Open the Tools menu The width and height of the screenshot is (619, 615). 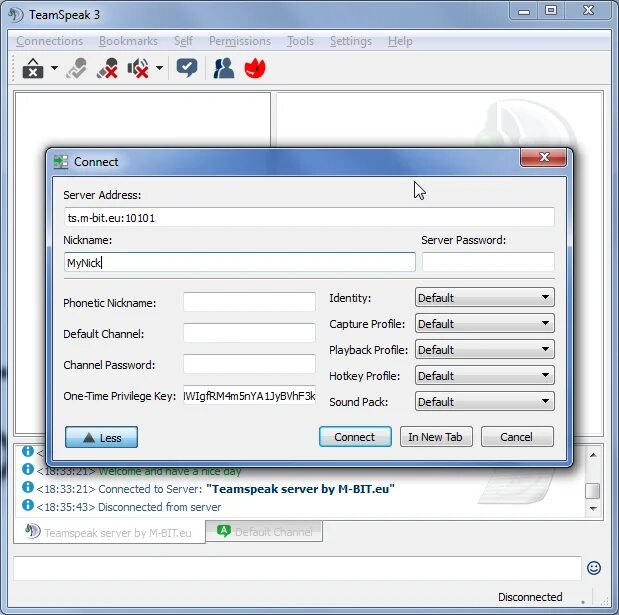tap(300, 41)
